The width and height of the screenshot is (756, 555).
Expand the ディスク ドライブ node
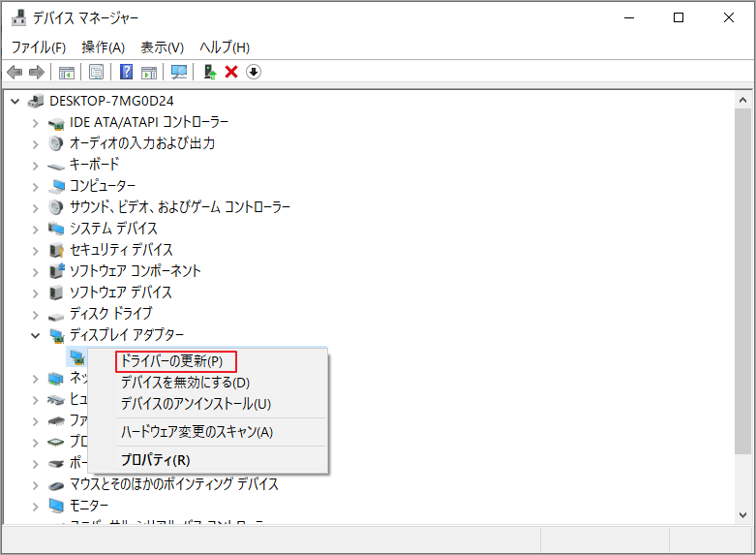click(x=35, y=315)
